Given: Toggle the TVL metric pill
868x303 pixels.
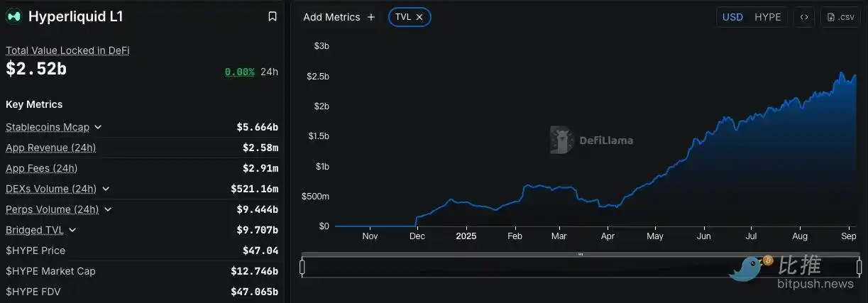Looking at the screenshot, I should click(x=402, y=17).
